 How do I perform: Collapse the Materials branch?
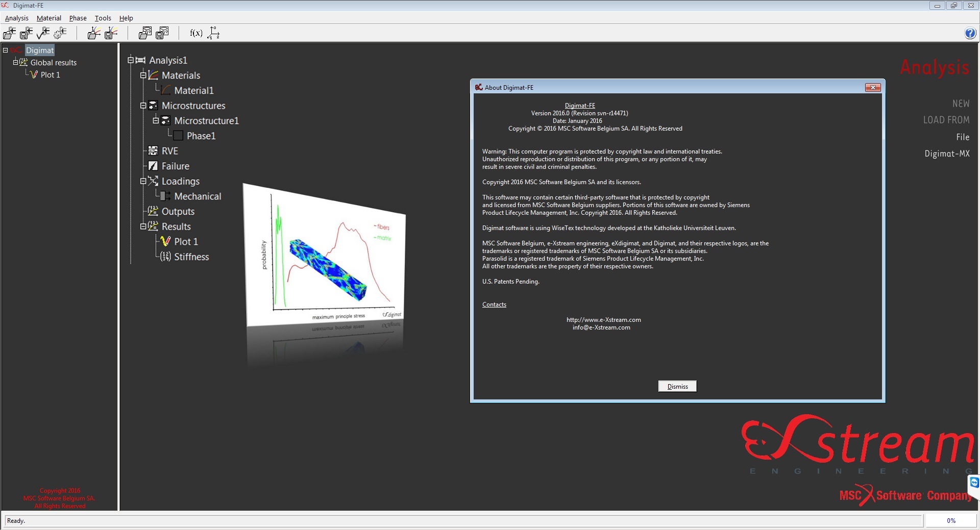coord(143,75)
